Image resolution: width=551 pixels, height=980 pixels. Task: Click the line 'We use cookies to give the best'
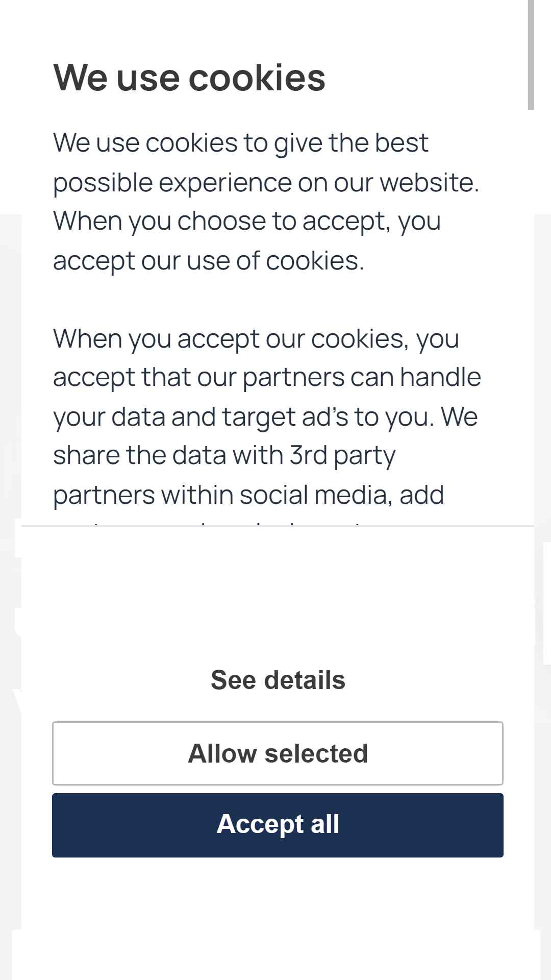click(240, 142)
